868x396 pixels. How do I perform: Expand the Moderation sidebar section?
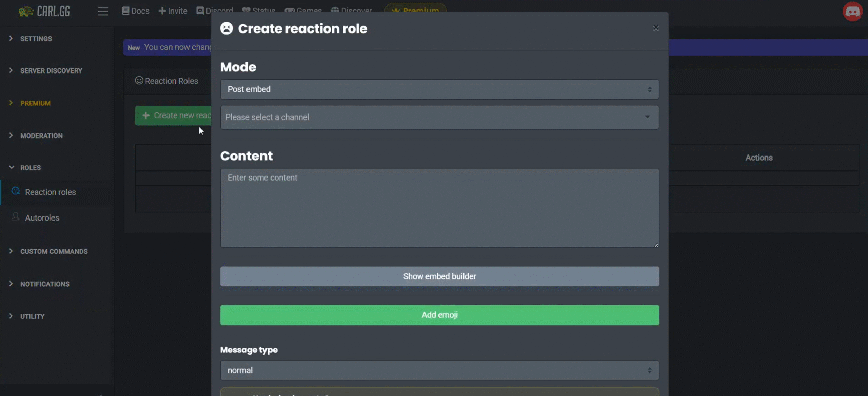tap(41, 136)
